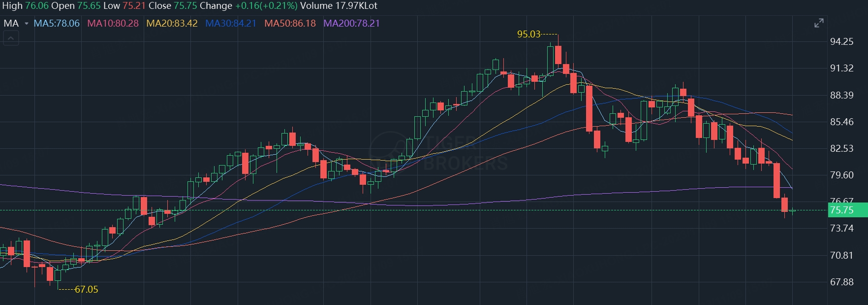The height and width of the screenshot is (305, 868).
Task: Click the 88.39 price axis label
Action: pyautogui.click(x=841, y=95)
